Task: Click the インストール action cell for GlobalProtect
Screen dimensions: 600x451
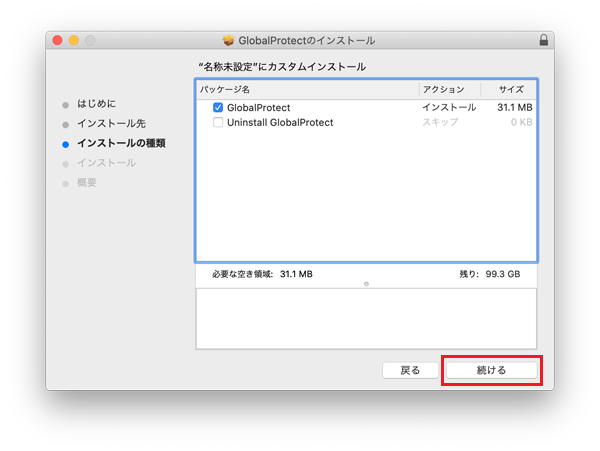Action: click(x=448, y=107)
